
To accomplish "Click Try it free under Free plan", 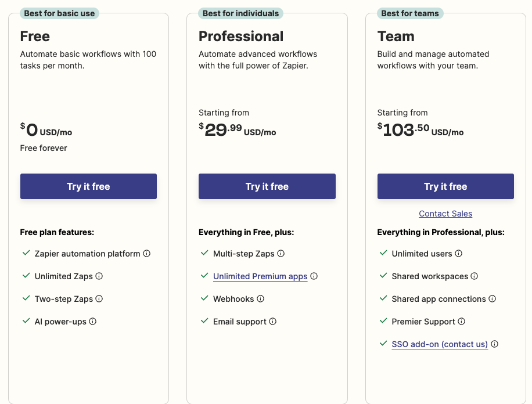I will 88,186.
